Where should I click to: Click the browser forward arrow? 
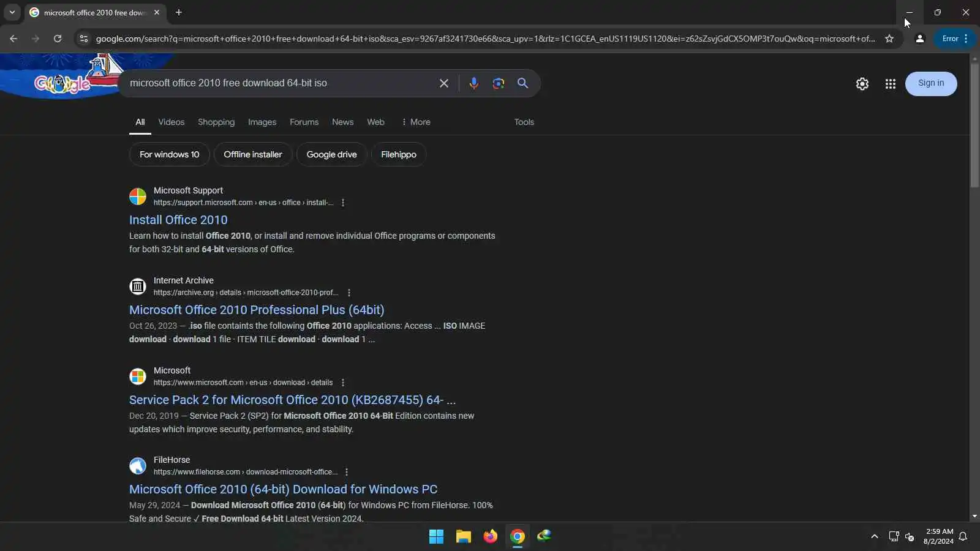tap(36, 39)
